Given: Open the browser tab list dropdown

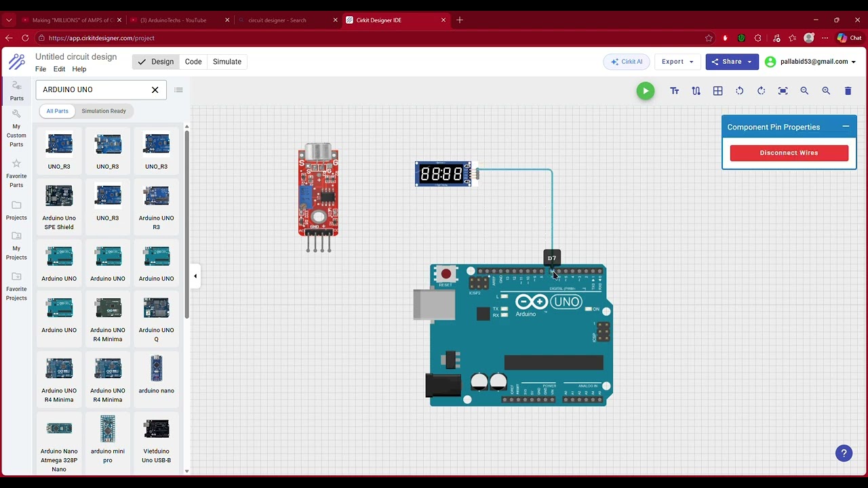Looking at the screenshot, I should click(9, 20).
